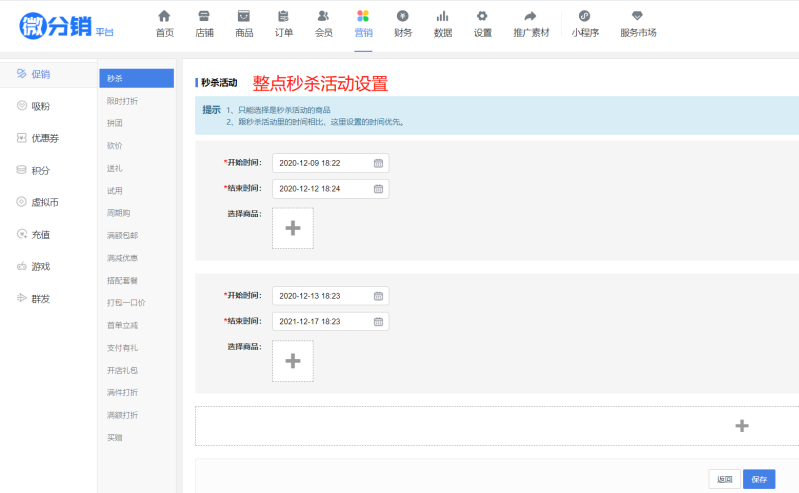Open 推广素材 share arrow icon
The width and height of the screenshot is (799, 493).
[530, 16]
